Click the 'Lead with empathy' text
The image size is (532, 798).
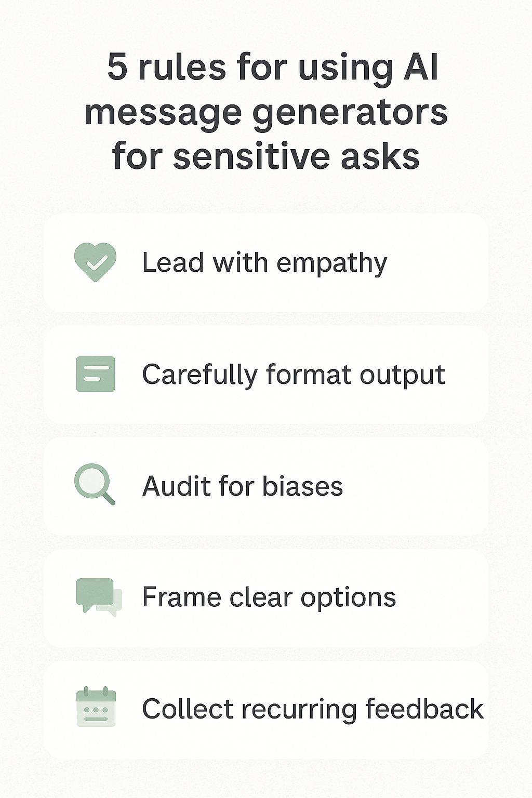(x=264, y=263)
